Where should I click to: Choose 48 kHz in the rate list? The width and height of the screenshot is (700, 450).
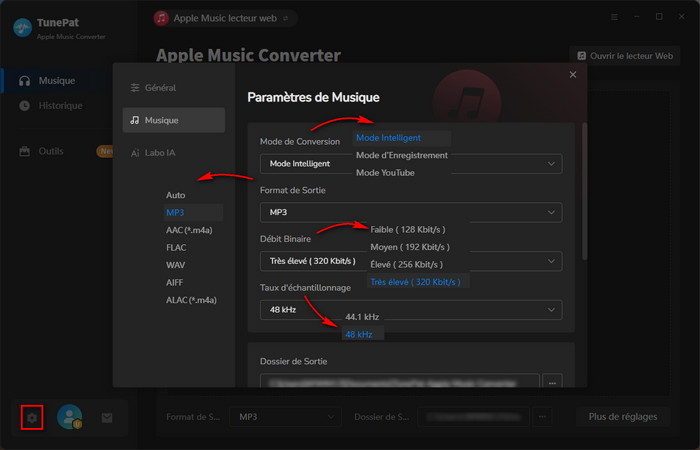[362, 334]
